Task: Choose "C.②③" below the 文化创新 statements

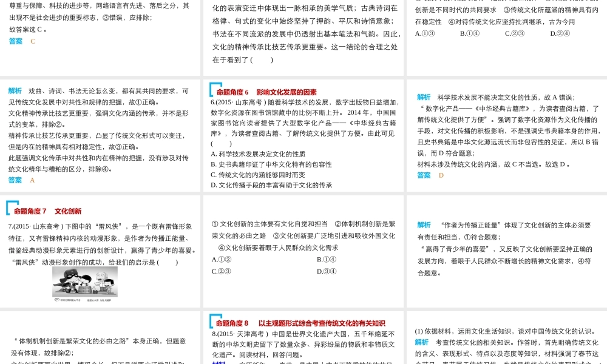Action: click(222, 272)
